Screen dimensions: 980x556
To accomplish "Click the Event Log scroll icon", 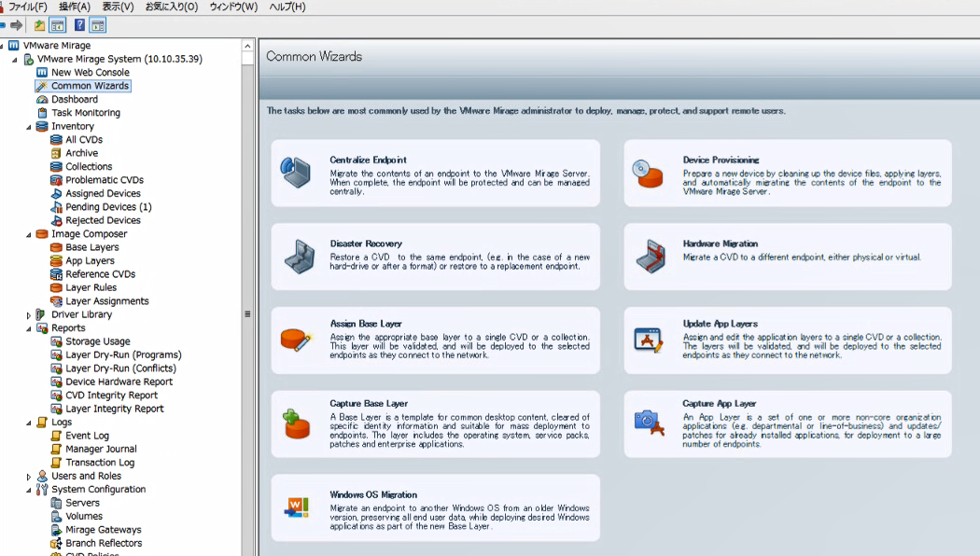I will click(56, 436).
